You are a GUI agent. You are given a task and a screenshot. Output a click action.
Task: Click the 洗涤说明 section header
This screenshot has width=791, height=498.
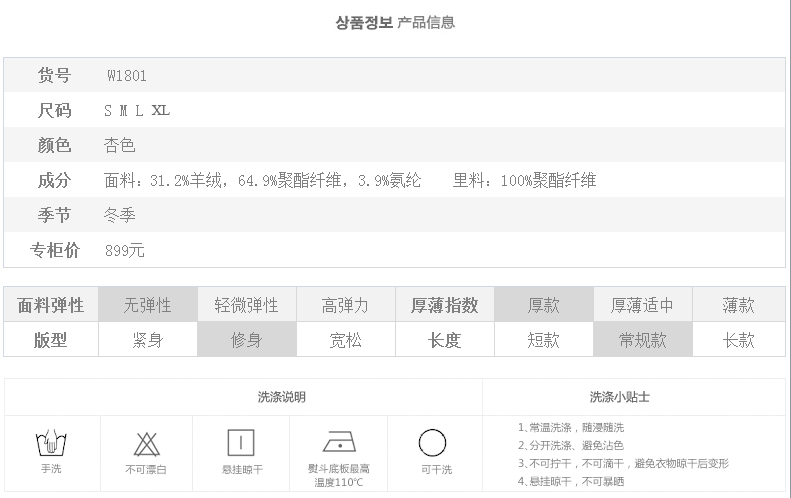pos(281,397)
